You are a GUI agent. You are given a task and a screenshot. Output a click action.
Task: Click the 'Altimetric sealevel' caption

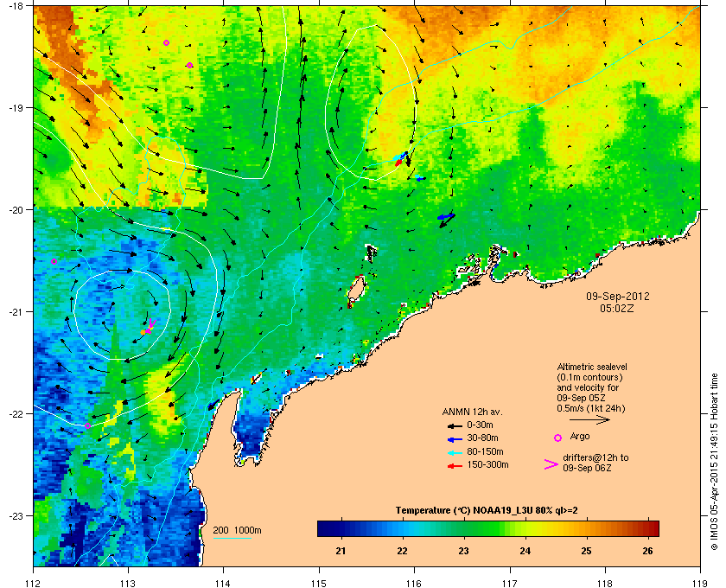592,367
